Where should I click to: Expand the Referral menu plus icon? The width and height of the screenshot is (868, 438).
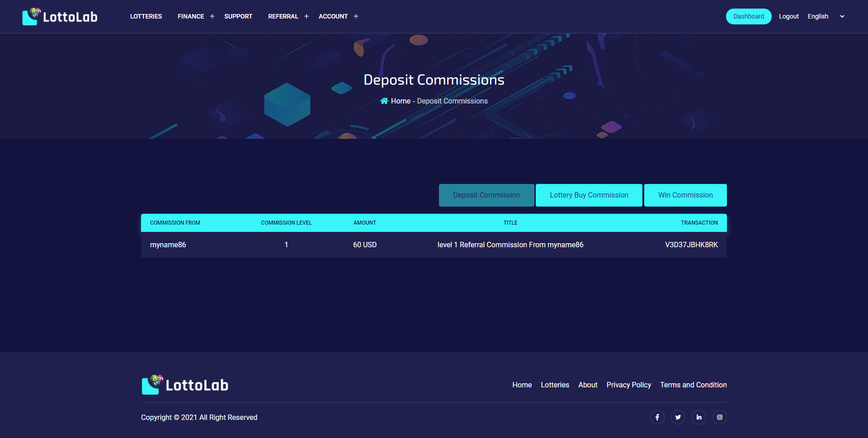(x=307, y=16)
